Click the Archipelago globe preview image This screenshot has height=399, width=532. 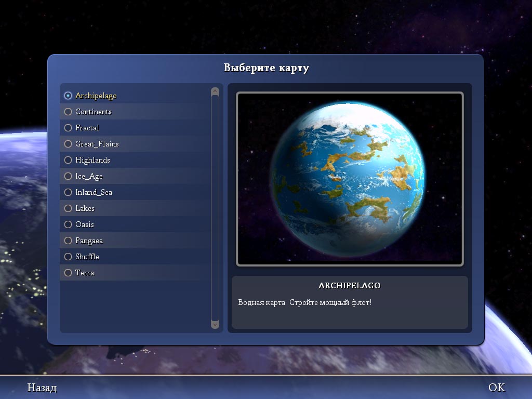[x=350, y=179]
